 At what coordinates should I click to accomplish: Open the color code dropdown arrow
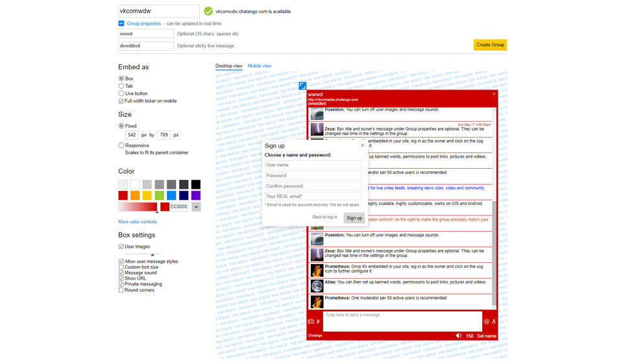196,207
